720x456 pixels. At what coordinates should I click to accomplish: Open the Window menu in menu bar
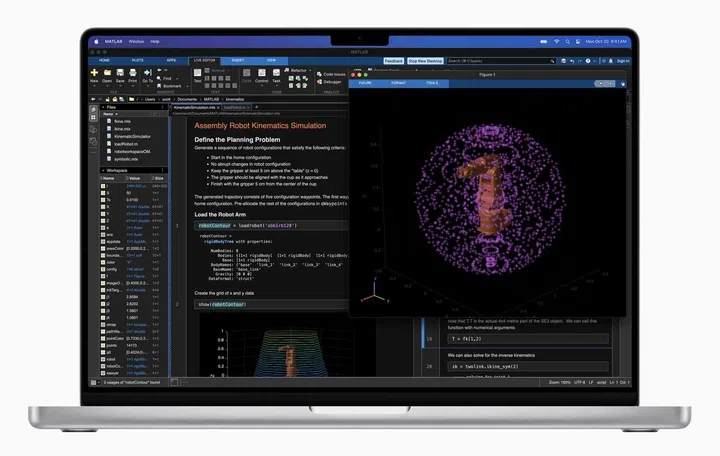tap(136, 41)
